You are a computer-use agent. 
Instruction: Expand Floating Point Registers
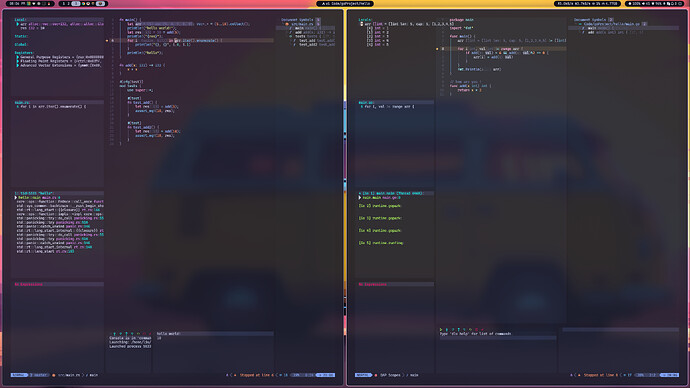tap(18, 61)
